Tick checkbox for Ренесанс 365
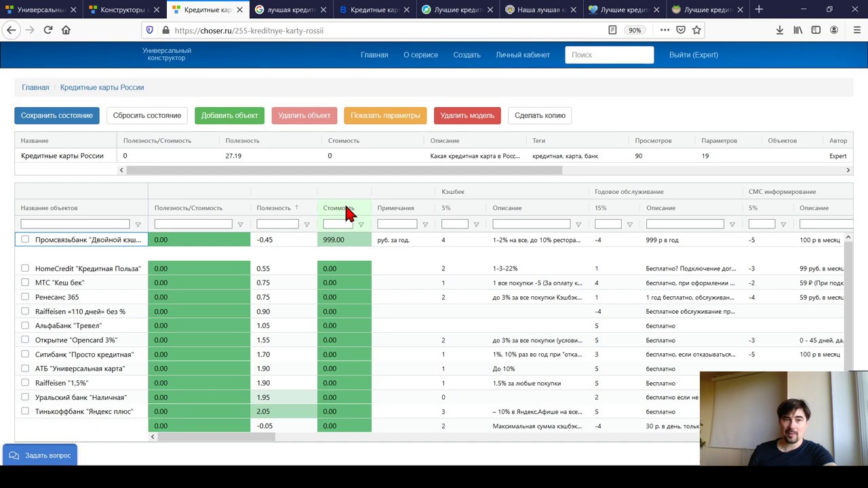The height and width of the screenshot is (488, 868). pos(25,297)
